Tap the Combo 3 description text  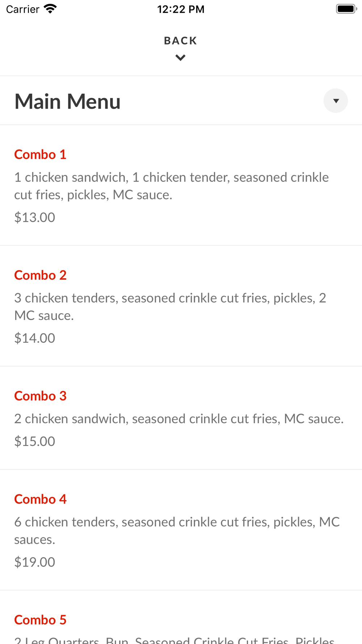click(x=179, y=418)
